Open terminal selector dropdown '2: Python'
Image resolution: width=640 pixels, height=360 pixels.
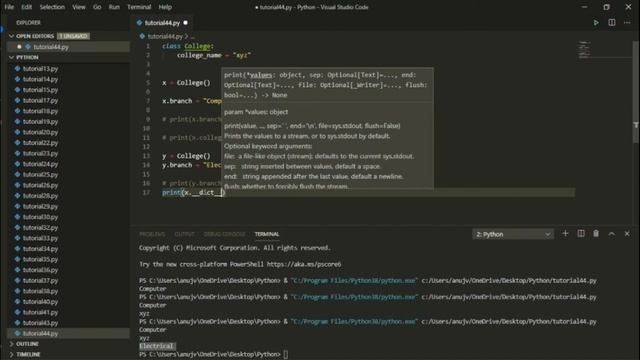[x=513, y=234]
